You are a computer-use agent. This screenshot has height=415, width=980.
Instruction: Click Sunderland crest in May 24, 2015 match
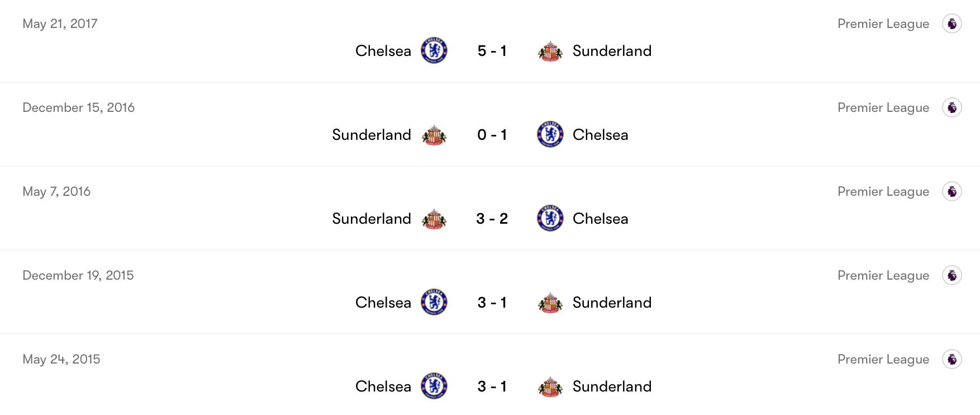point(550,386)
